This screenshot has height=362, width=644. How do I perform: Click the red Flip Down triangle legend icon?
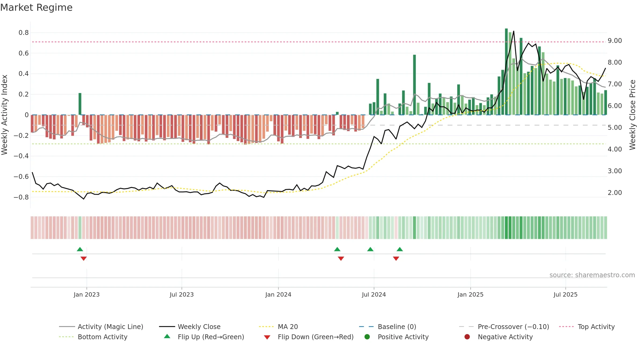point(267,337)
